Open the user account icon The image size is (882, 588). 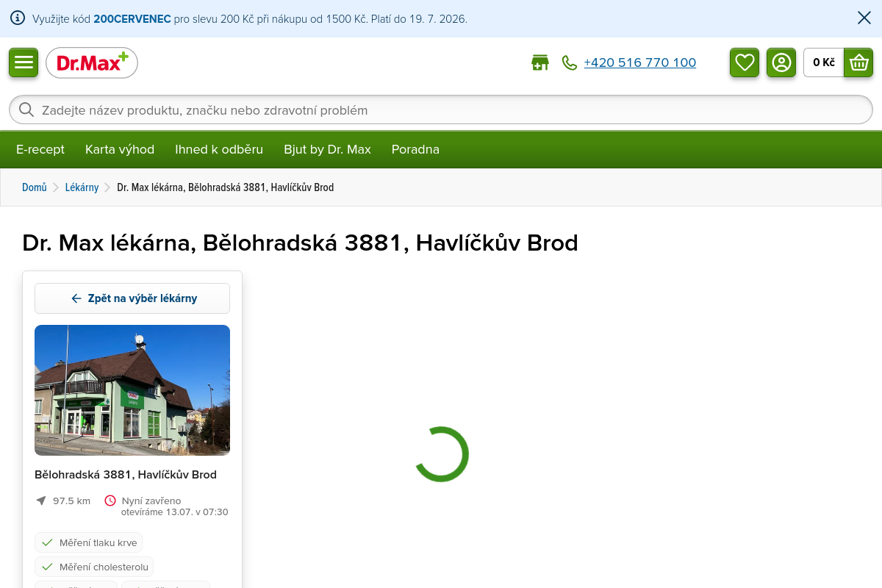781,62
